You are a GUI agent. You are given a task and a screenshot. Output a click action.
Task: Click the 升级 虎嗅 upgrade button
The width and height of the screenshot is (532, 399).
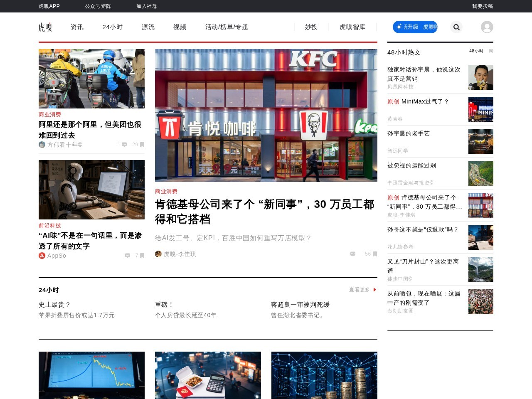(415, 27)
